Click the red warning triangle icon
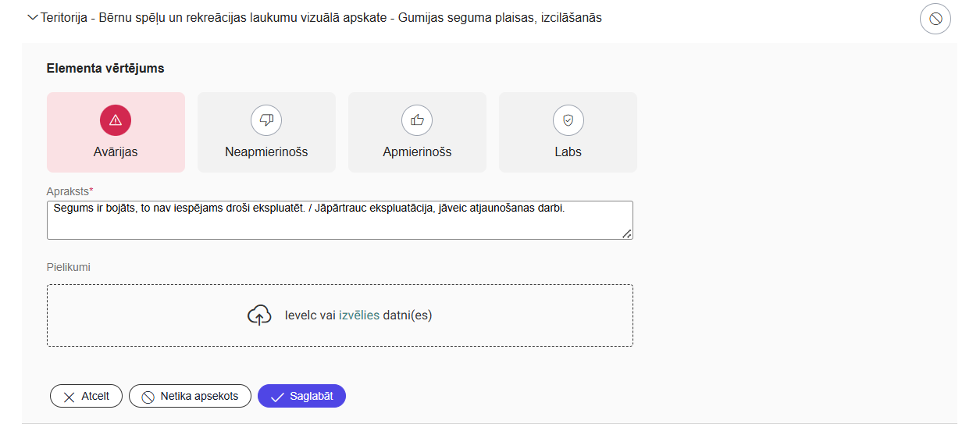Viewport: 980px width, 424px height. (x=116, y=119)
